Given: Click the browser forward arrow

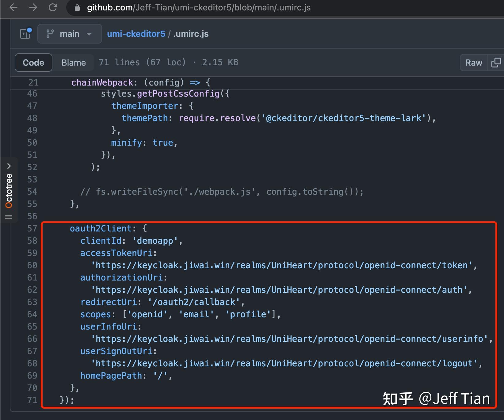Looking at the screenshot, I should [x=33, y=8].
